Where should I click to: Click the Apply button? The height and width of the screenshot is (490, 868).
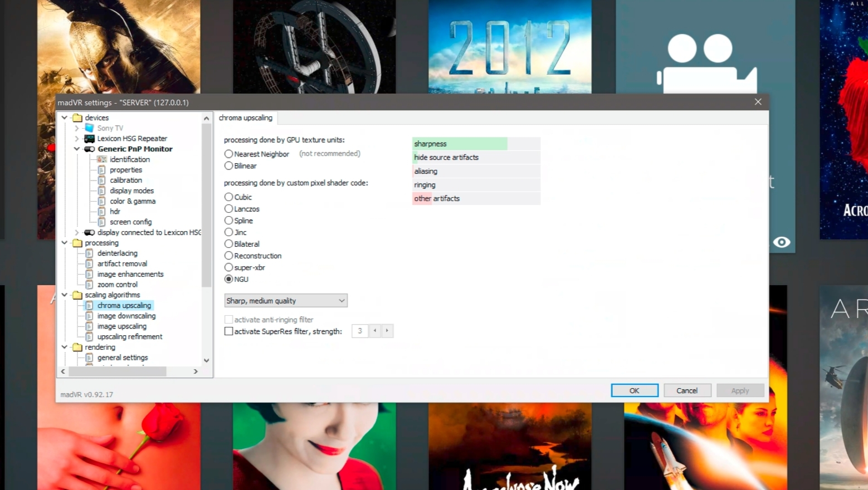(740, 390)
